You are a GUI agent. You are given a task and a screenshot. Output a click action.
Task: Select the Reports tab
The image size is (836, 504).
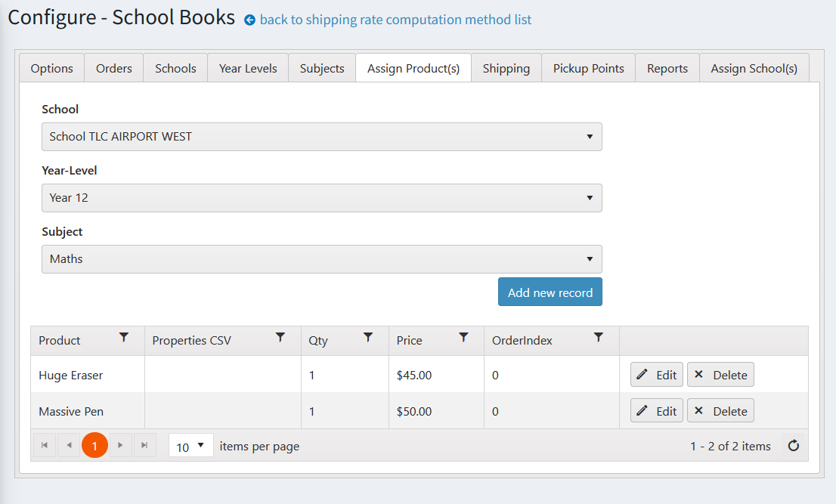coord(667,68)
